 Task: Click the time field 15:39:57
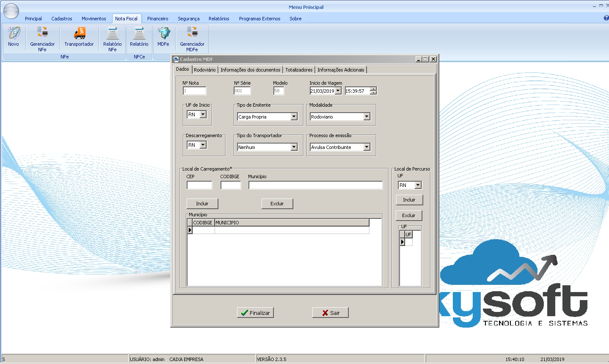click(x=357, y=91)
